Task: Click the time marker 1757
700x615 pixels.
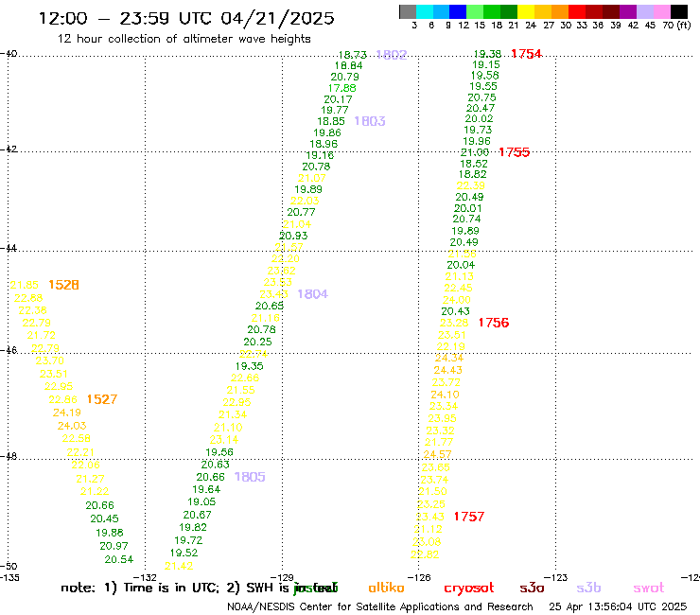Action: 469,517
